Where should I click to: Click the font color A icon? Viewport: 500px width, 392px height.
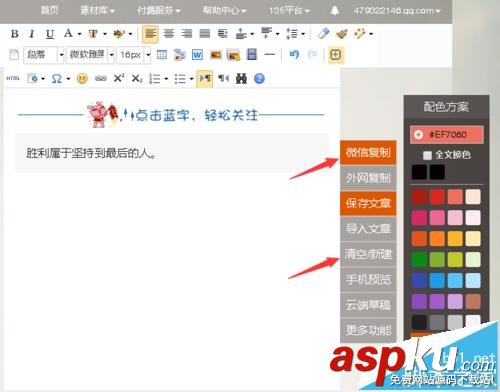click(68, 33)
